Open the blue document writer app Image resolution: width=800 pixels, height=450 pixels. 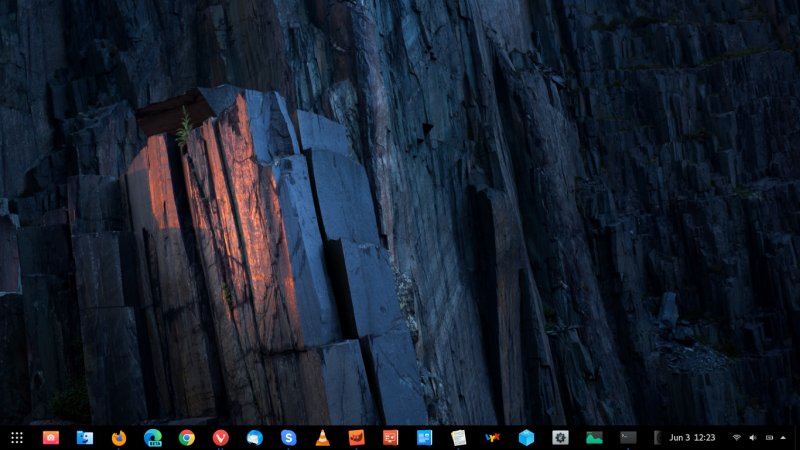424,438
